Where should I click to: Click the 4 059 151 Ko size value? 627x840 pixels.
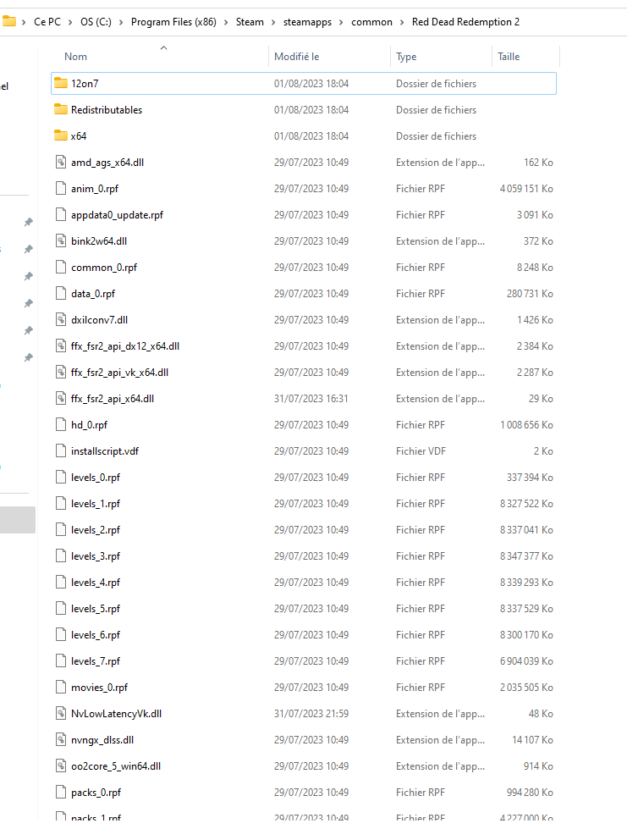526,189
